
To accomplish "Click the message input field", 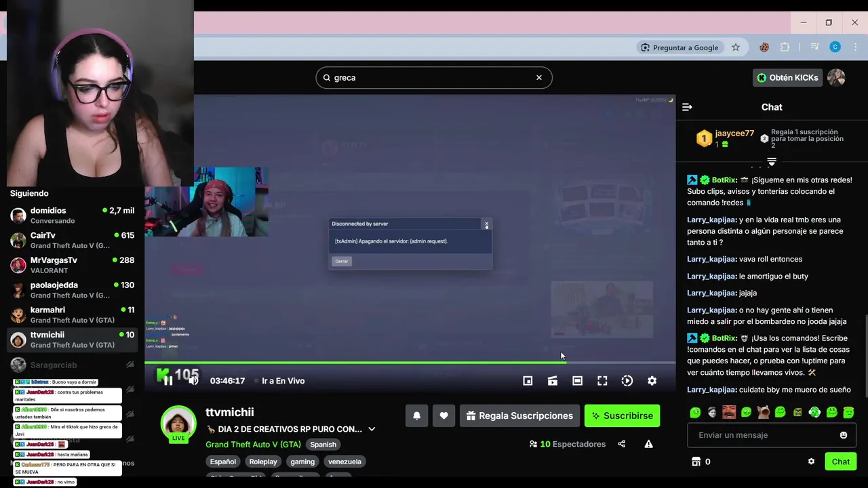I will [x=772, y=435].
